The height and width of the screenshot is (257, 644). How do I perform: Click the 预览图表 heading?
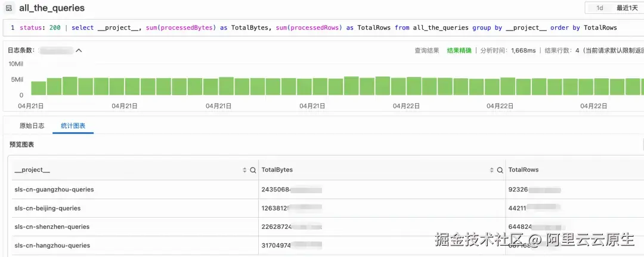[x=22, y=144]
